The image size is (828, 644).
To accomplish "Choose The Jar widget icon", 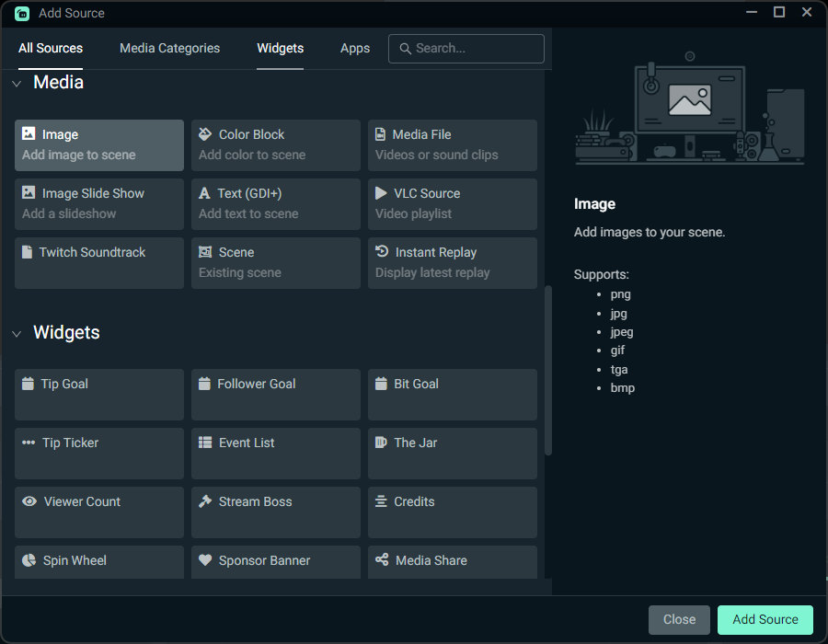I will click(382, 442).
